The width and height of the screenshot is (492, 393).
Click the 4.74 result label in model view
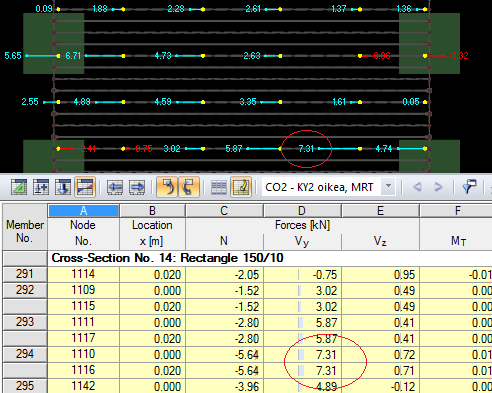coord(384,148)
